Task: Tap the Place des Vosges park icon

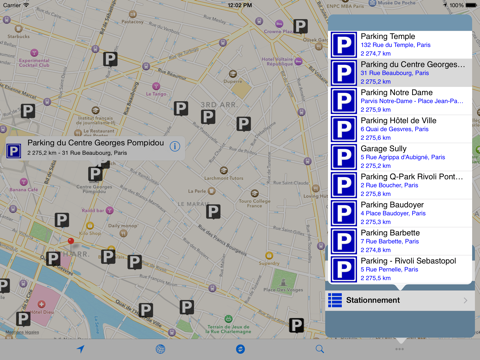Action: point(283,282)
